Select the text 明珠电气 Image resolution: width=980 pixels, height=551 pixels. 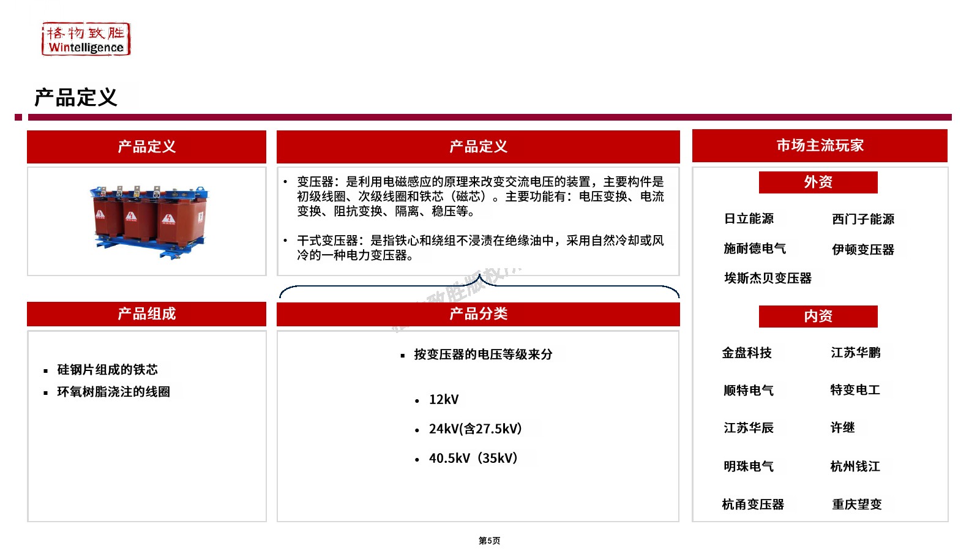(x=749, y=467)
